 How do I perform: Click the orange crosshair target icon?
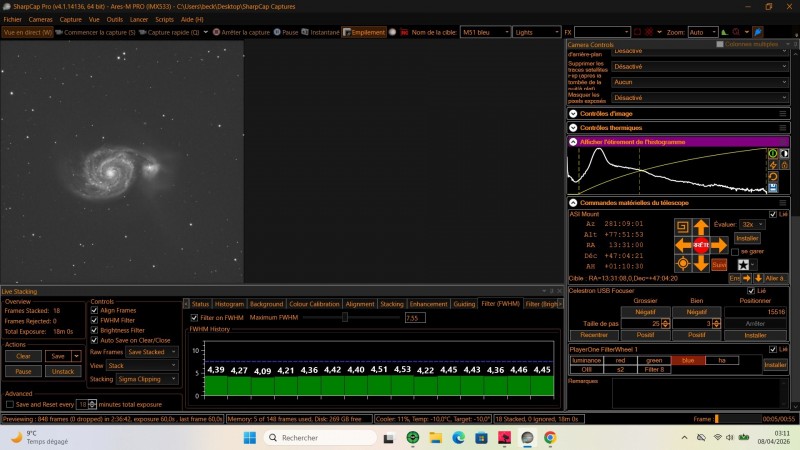(x=683, y=263)
